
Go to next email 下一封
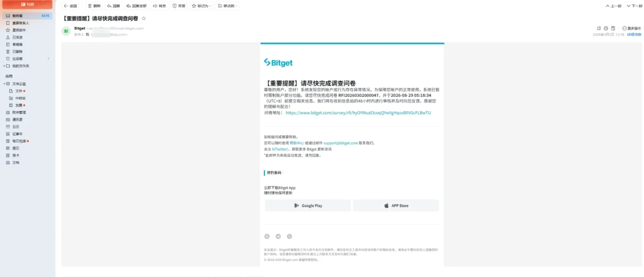633,6
